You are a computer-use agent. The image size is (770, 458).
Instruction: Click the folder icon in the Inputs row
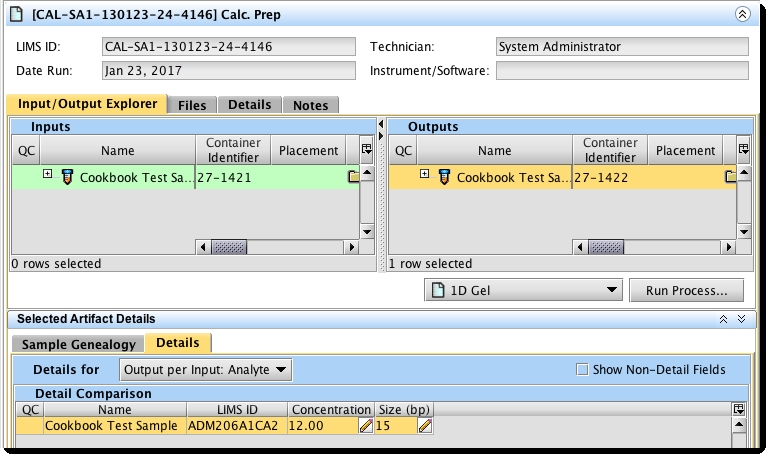coord(353,177)
